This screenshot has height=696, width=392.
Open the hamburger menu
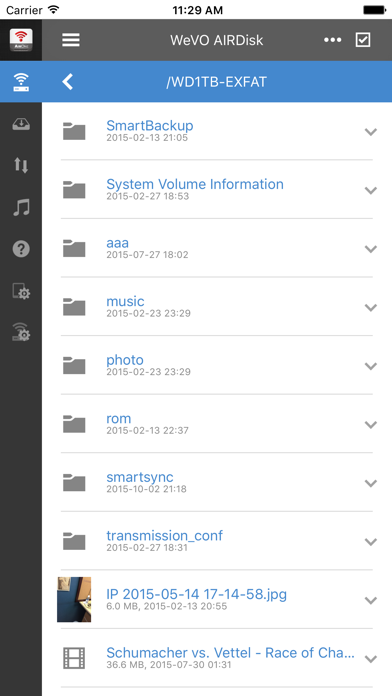coord(71,40)
